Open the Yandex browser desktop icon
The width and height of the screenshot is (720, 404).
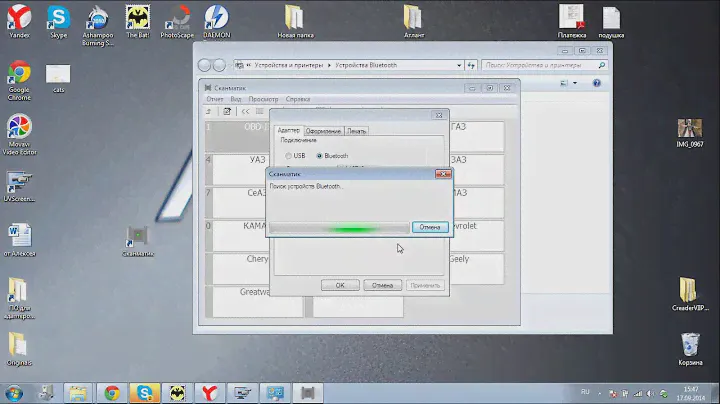(18, 20)
